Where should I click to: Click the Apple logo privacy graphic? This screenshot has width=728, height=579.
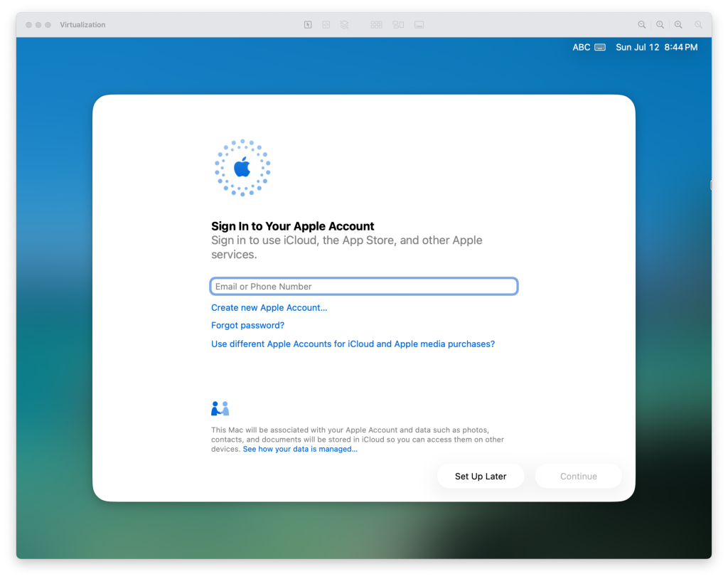[242, 168]
